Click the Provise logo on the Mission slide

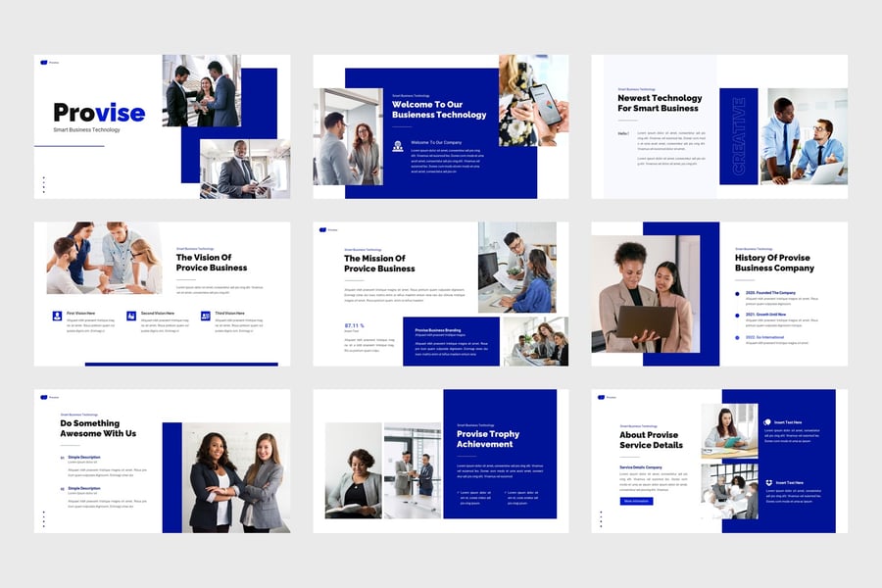point(322,229)
